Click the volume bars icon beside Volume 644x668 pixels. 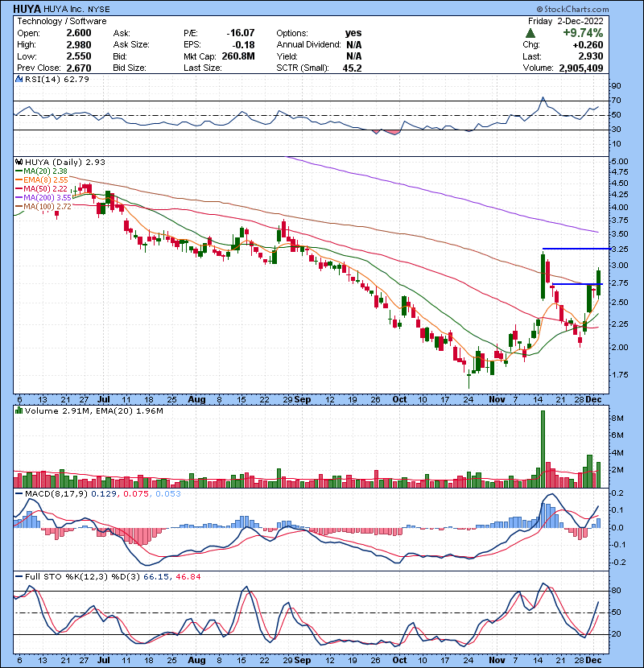click(19, 410)
